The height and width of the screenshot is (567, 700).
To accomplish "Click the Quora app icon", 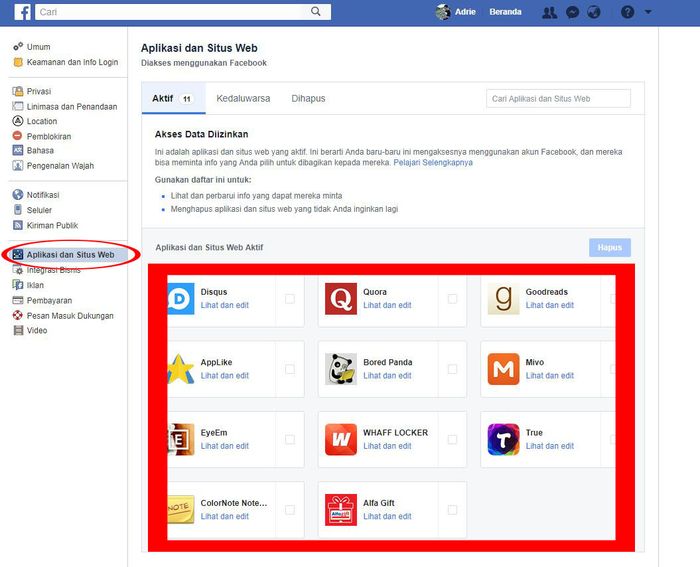I will pos(341,299).
